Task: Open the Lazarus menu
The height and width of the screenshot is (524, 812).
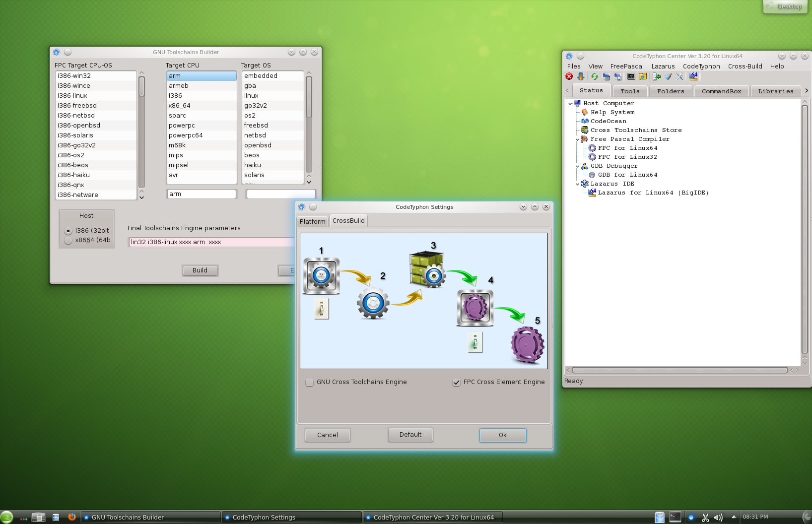Action: click(x=663, y=66)
